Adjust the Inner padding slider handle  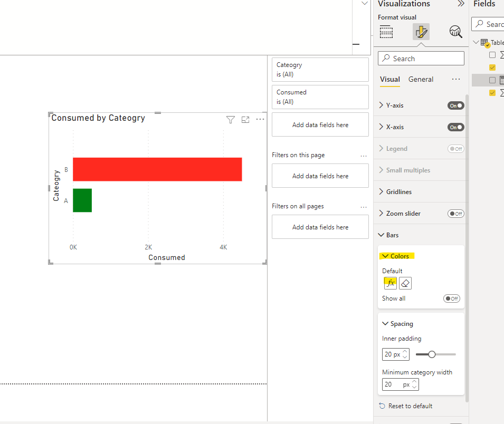pyautogui.click(x=432, y=354)
